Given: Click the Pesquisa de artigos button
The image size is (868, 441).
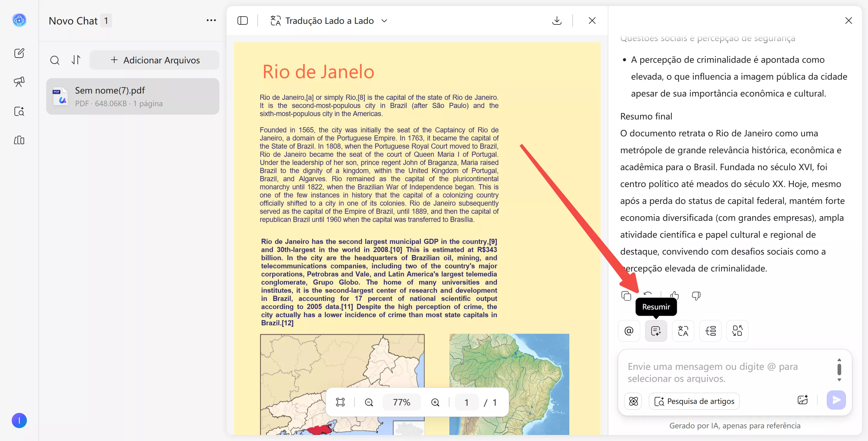Looking at the screenshot, I should (x=694, y=401).
